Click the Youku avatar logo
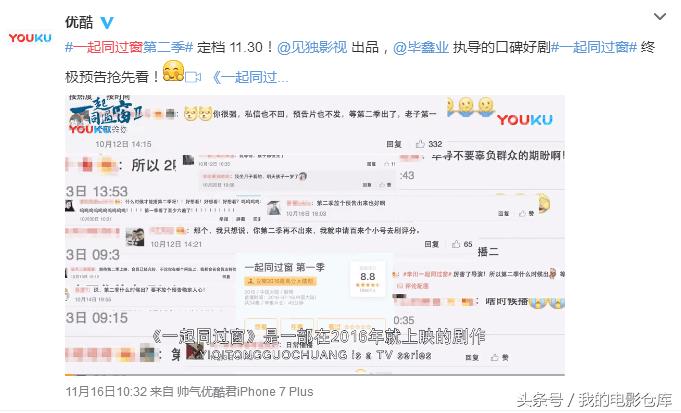Screen dimensions: 681x413 (30, 38)
